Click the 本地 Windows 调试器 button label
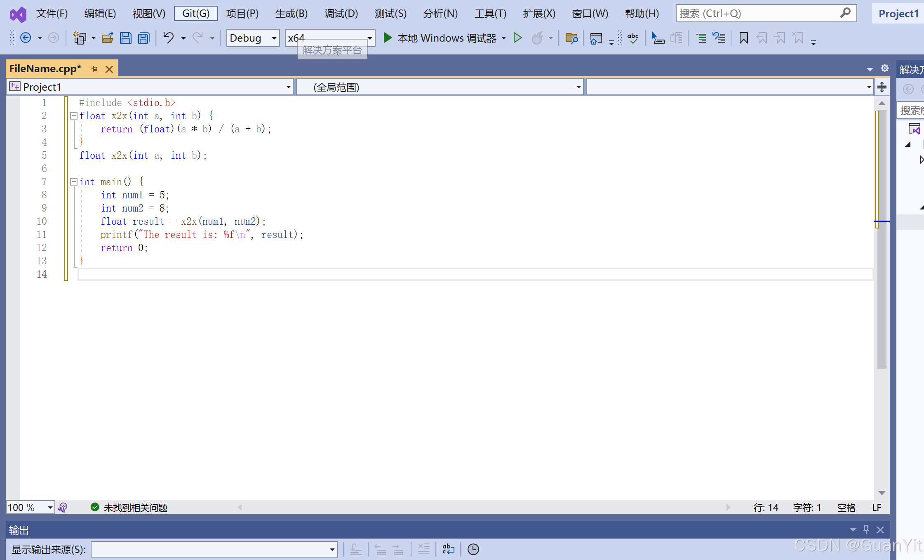 [447, 38]
